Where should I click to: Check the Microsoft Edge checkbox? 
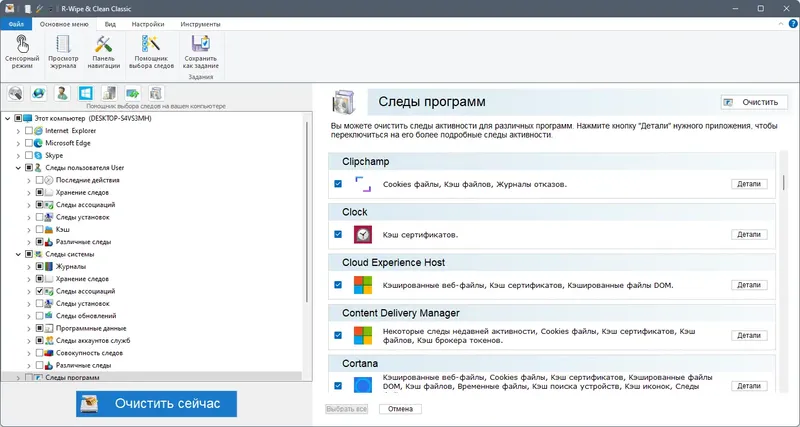pos(29,143)
